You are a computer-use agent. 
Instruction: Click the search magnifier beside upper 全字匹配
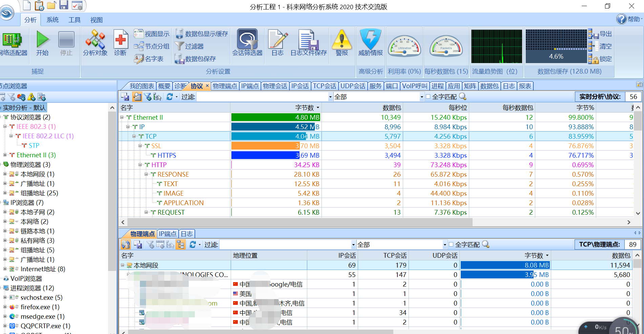[x=462, y=97]
